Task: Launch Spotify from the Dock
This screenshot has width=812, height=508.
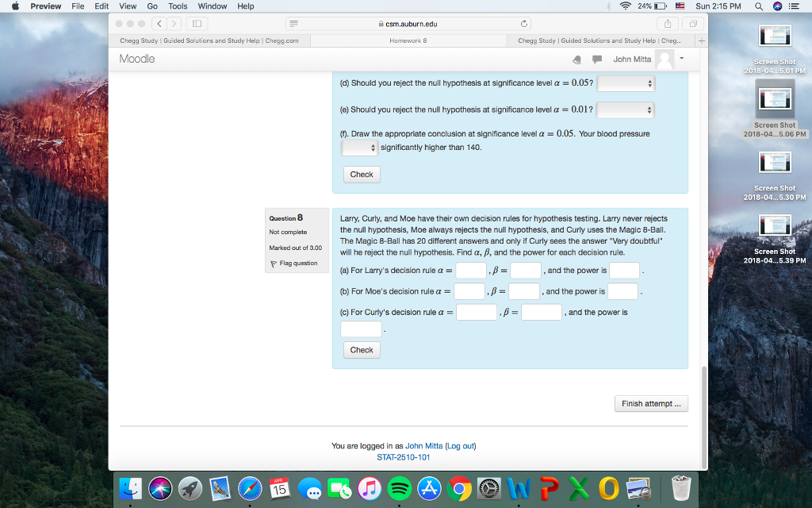Action: (400, 489)
